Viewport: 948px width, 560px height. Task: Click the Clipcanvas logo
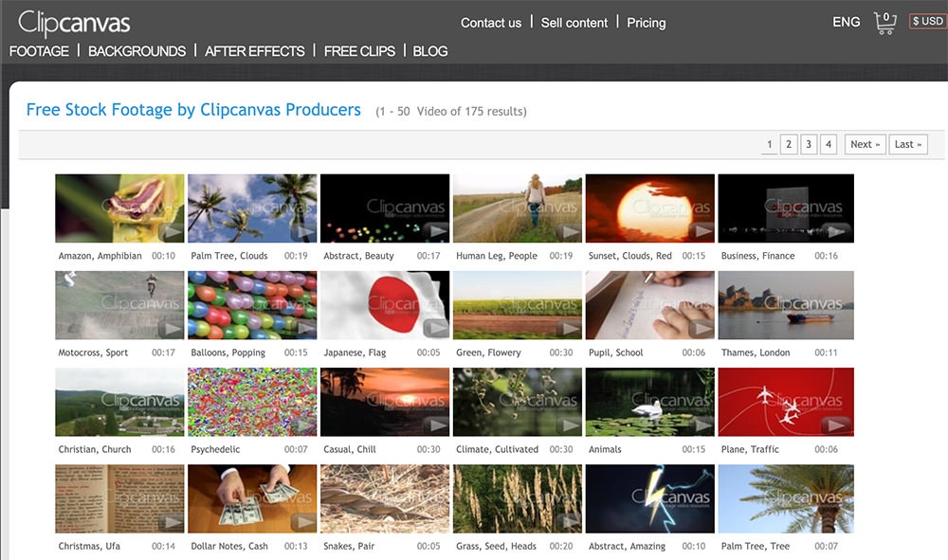point(74,23)
